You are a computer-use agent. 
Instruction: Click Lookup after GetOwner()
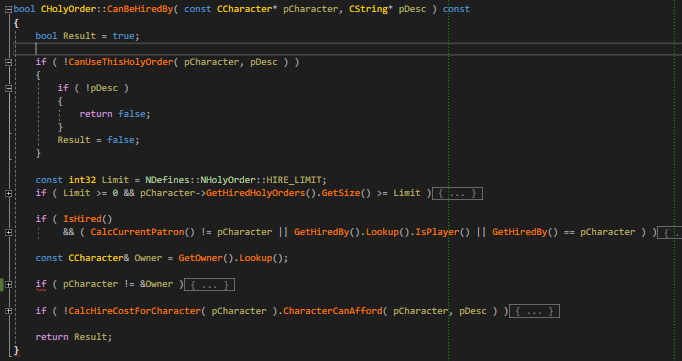[x=256, y=258]
